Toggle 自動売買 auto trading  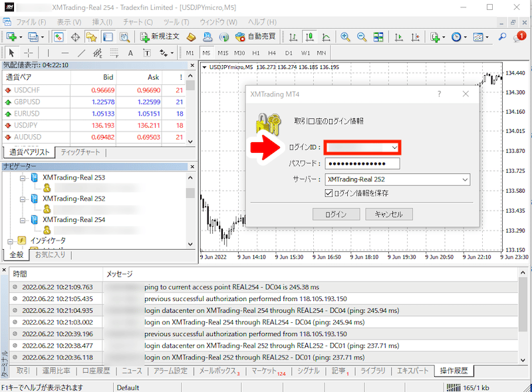(255, 37)
